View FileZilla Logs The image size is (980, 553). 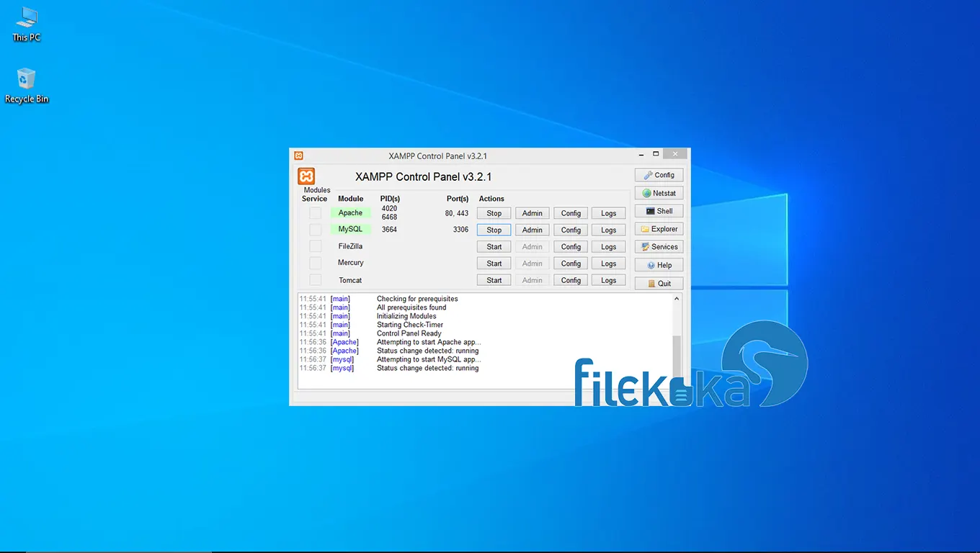pos(609,246)
